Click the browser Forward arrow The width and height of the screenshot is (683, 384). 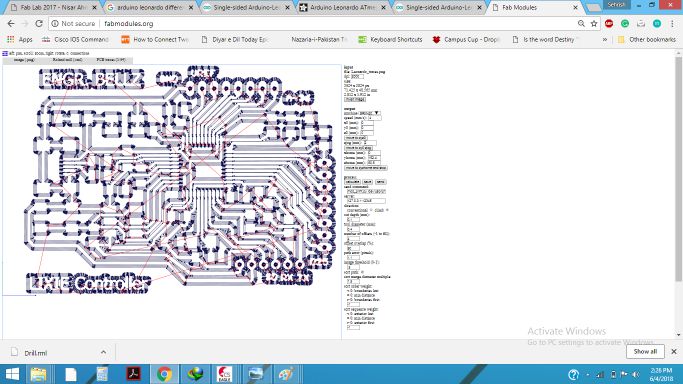[x=25, y=24]
